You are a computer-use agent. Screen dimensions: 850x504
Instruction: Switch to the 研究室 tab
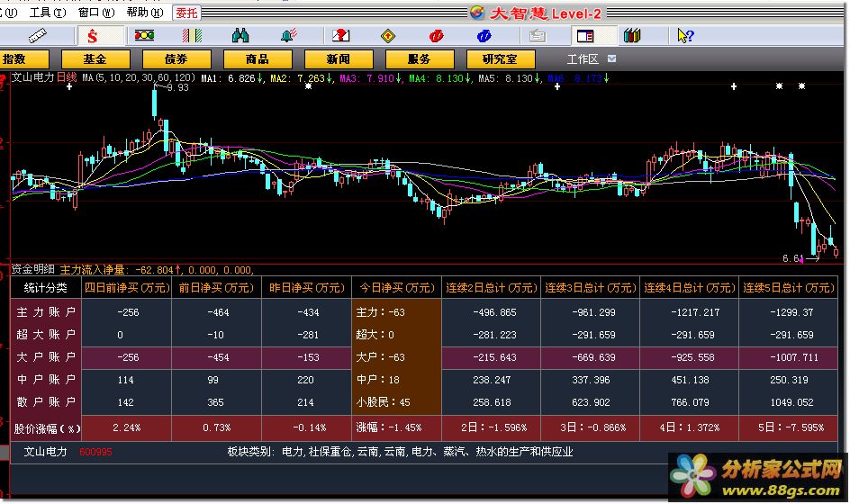point(501,59)
